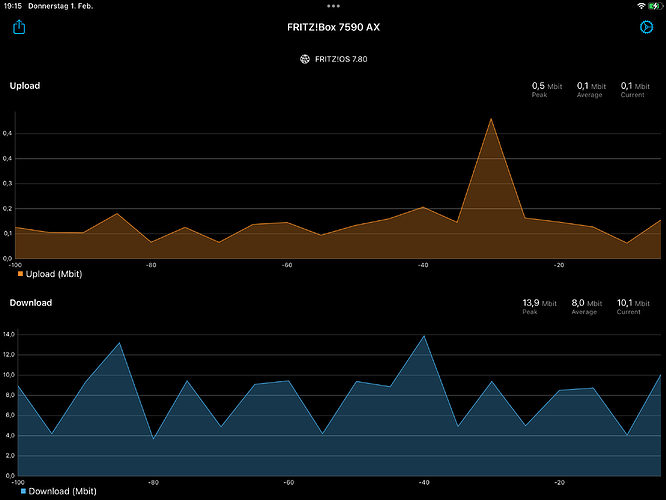This screenshot has height=500, width=666.
Task: Tap the 19:15 clock in status bar
Action: coord(12,6)
